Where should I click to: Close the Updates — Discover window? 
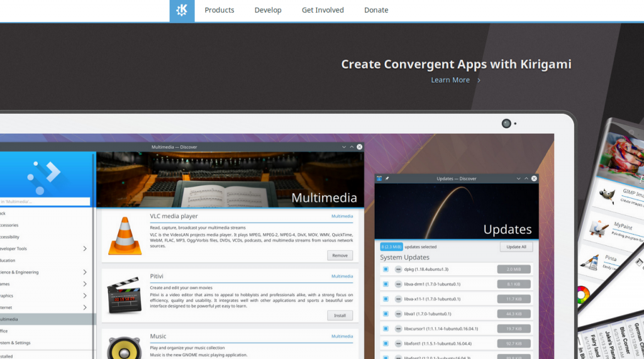(x=534, y=179)
